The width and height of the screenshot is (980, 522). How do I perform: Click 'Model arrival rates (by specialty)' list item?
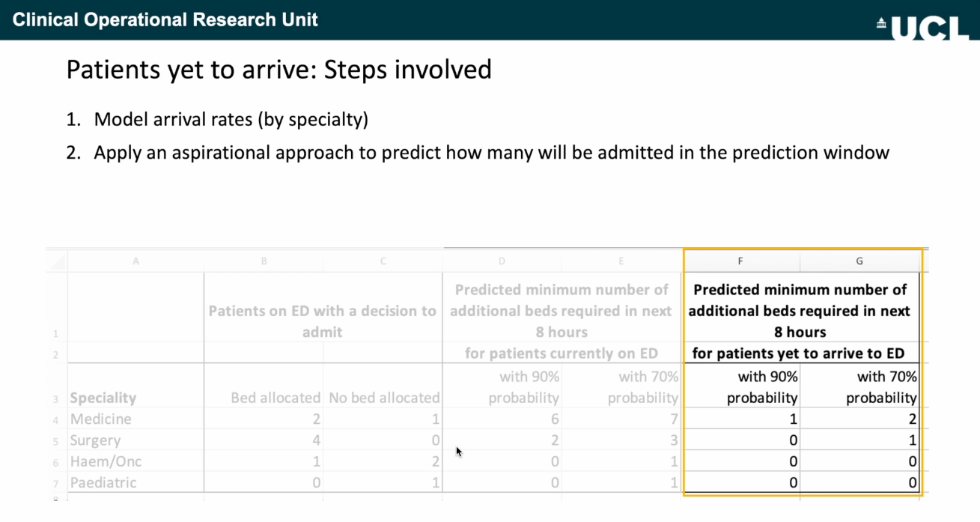[x=231, y=120]
